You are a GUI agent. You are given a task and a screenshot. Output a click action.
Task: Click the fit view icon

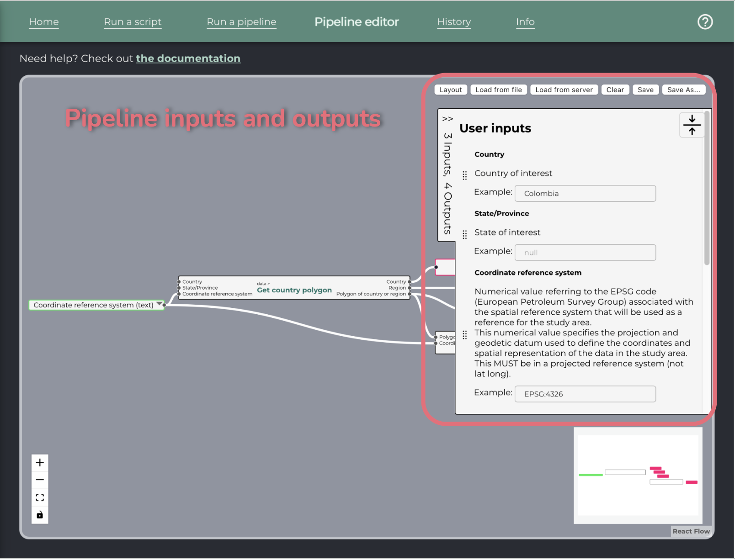tap(40, 497)
